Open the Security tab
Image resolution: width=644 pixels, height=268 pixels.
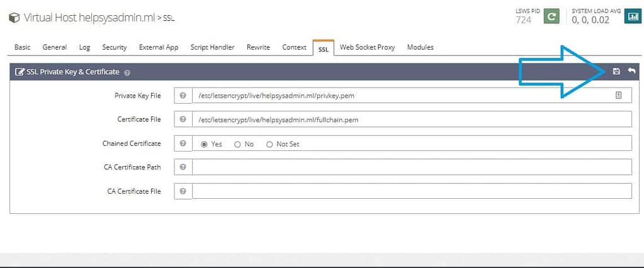(115, 47)
